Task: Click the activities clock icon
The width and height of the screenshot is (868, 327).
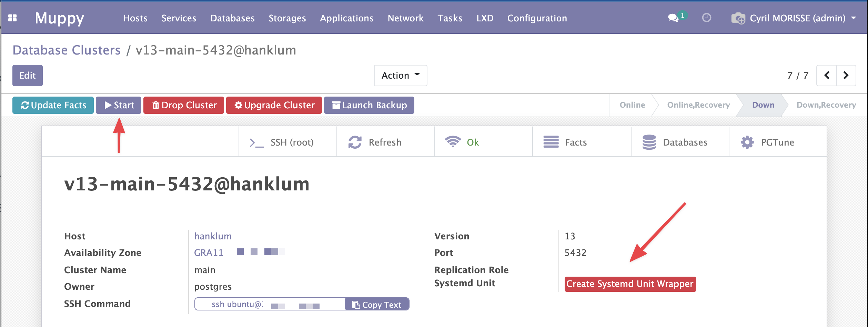Action: pyautogui.click(x=706, y=18)
